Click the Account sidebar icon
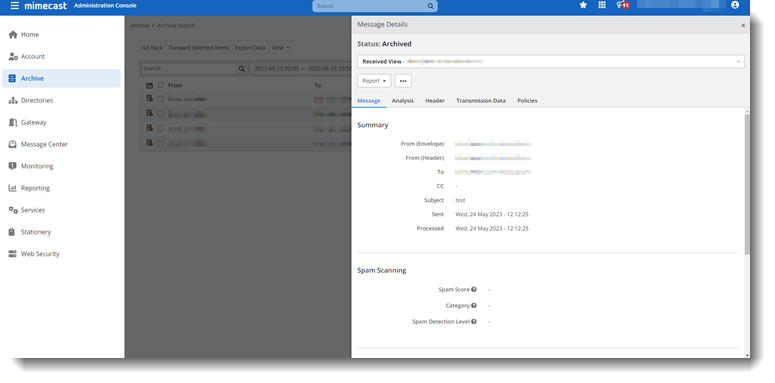This screenshot has width=775, height=383. 13,56
